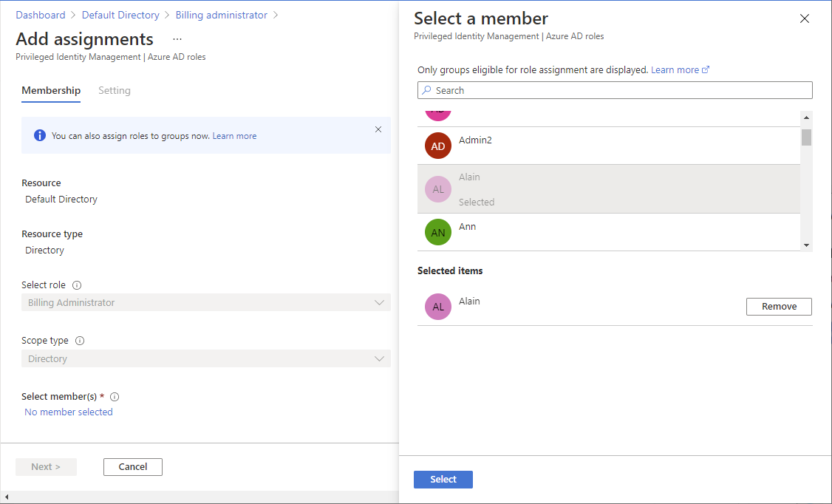Remove Alain from selected items
The height and width of the screenshot is (504, 832).
coord(779,307)
